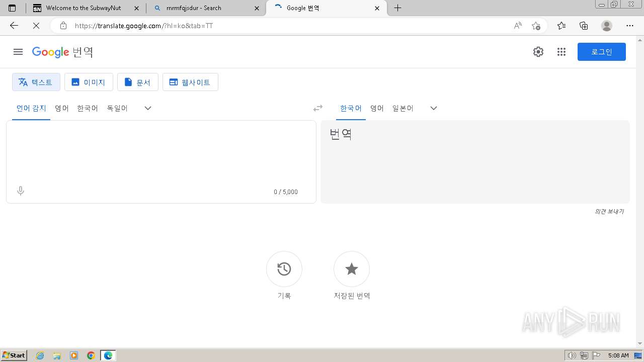Open the Action Center flag icon

[x=596, y=355]
